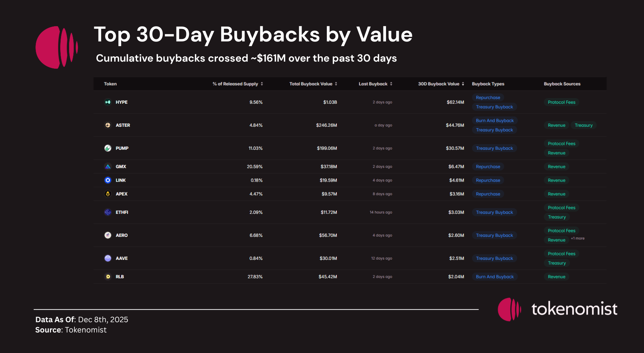The width and height of the screenshot is (644, 353).
Task: Click the Tokenomist logo beside the title
Action: click(x=57, y=47)
